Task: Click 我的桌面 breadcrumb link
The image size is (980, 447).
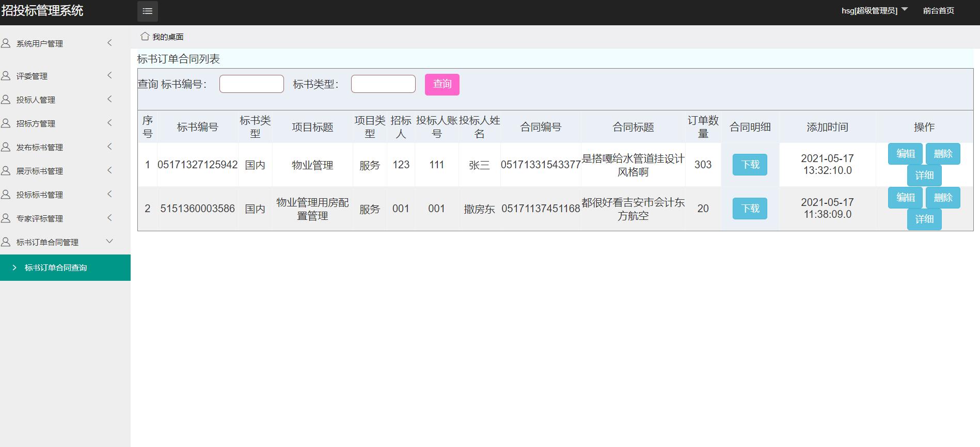Action: 168,37
